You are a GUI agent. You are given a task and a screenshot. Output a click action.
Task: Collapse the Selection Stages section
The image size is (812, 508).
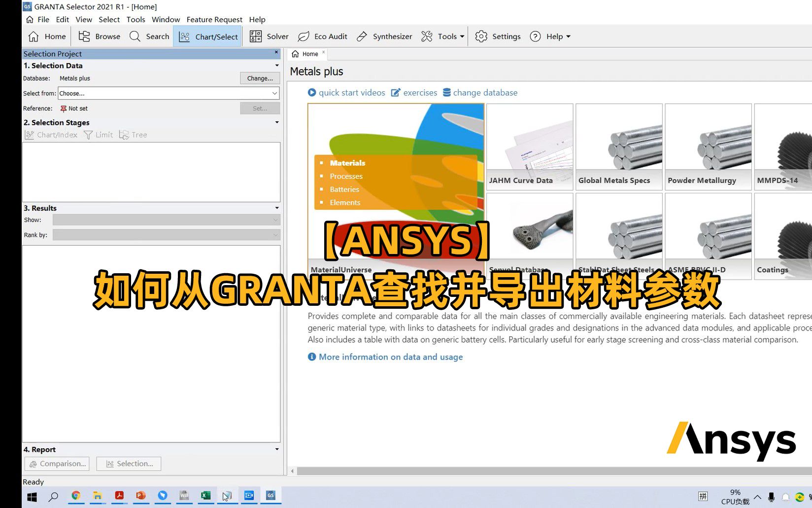277,122
